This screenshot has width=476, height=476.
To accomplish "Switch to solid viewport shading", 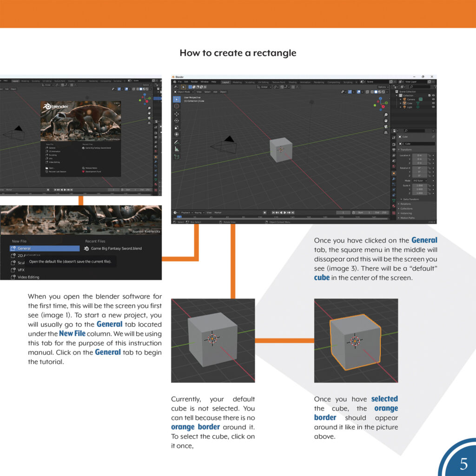I will 376,92.
